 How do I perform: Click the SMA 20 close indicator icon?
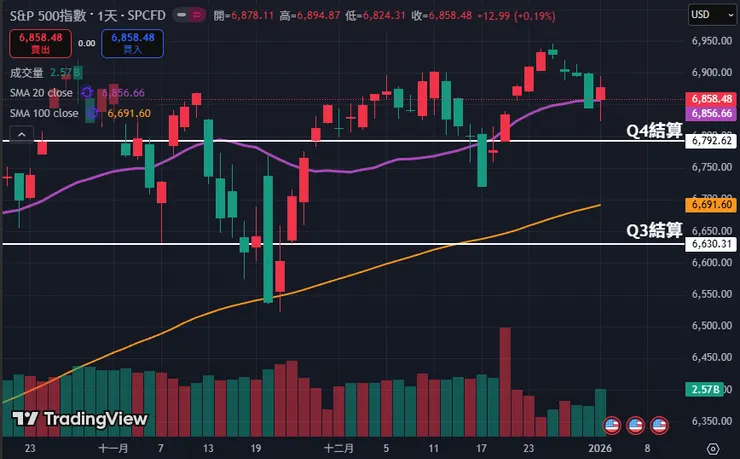point(87,92)
